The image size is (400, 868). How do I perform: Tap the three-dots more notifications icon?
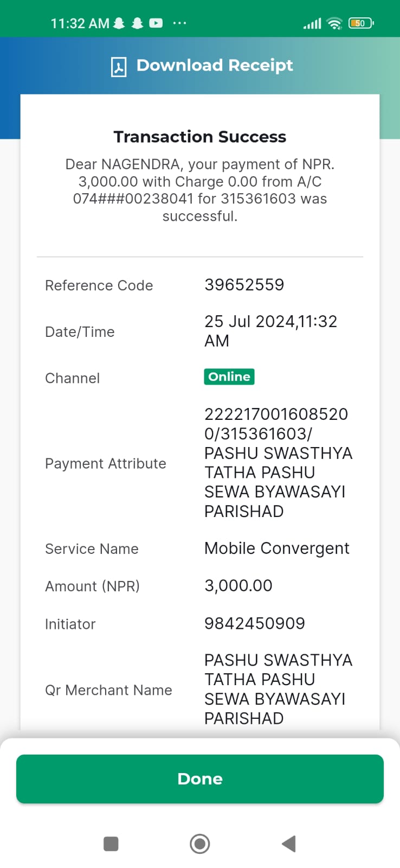(x=179, y=23)
